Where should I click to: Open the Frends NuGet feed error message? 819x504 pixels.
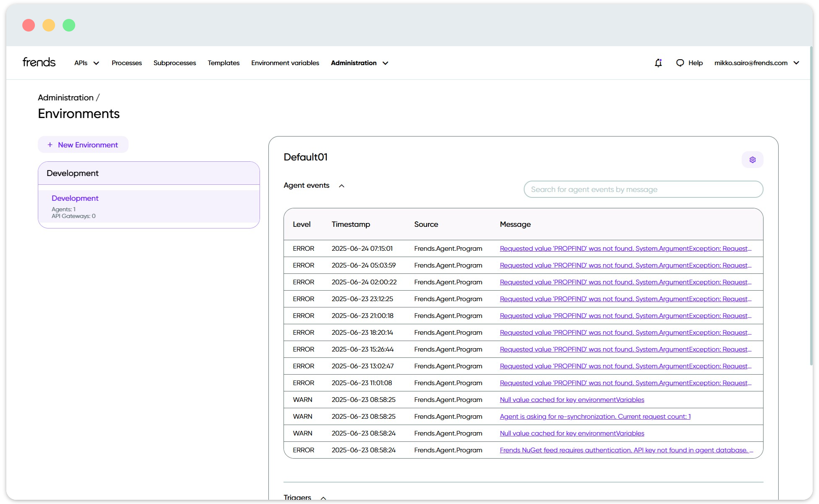[x=626, y=450]
